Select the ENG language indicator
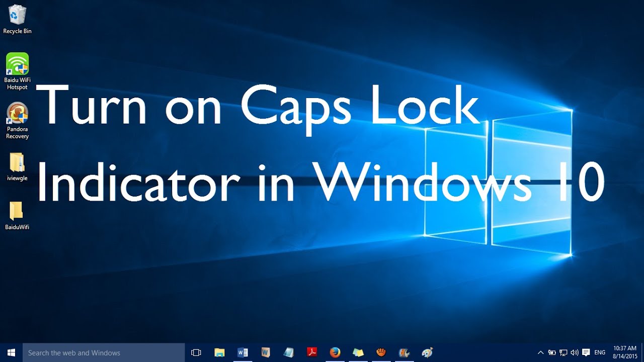Viewport: 644px width, 362px height. pyautogui.click(x=600, y=352)
